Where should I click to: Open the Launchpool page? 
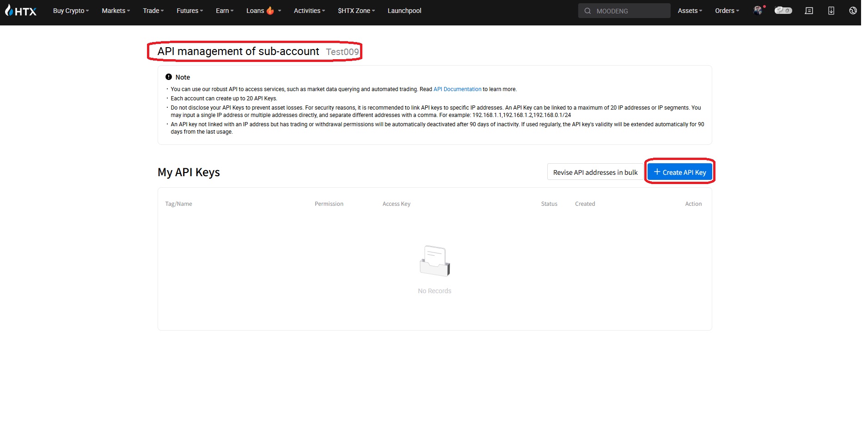tap(404, 11)
